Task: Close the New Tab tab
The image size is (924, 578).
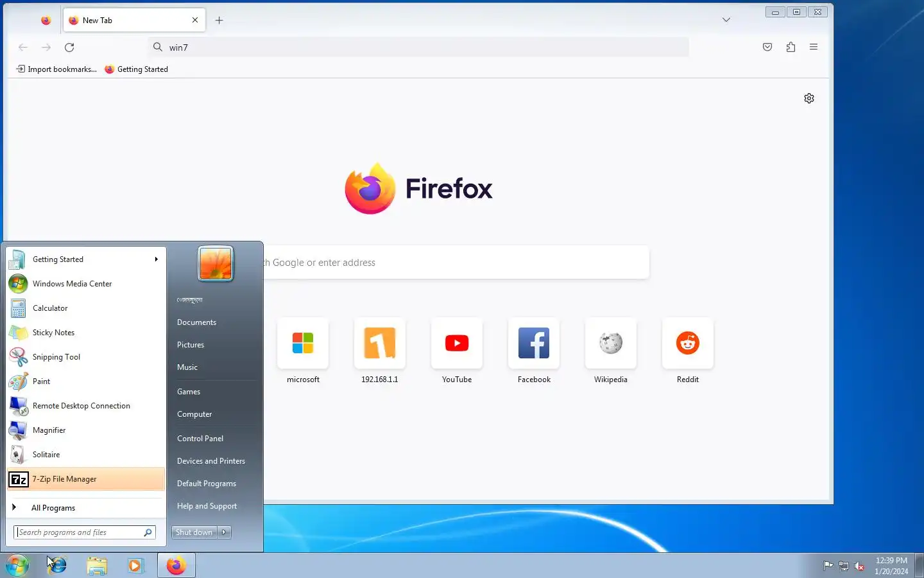Action: pos(195,20)
